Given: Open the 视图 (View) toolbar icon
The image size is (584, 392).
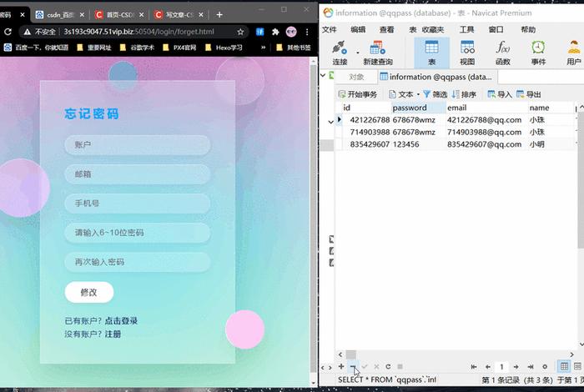Looking at the screenshot, I should click(467, 53).
